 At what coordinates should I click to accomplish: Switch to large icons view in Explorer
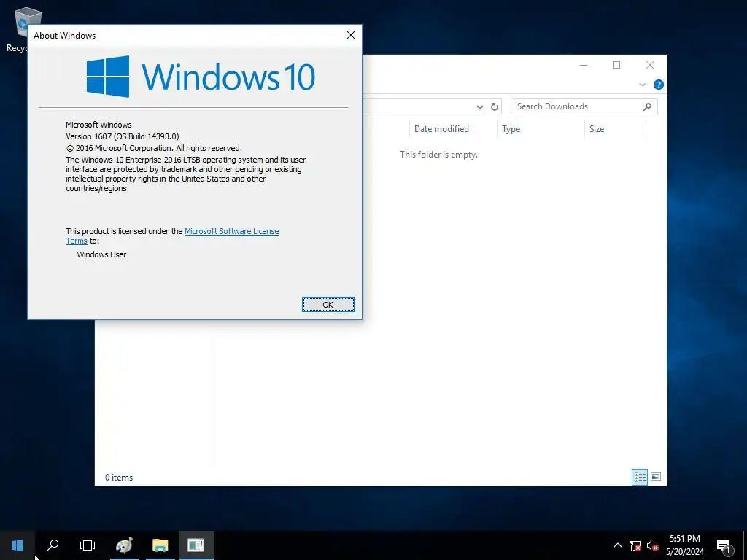pyautogui.click(x=656, y=477)
